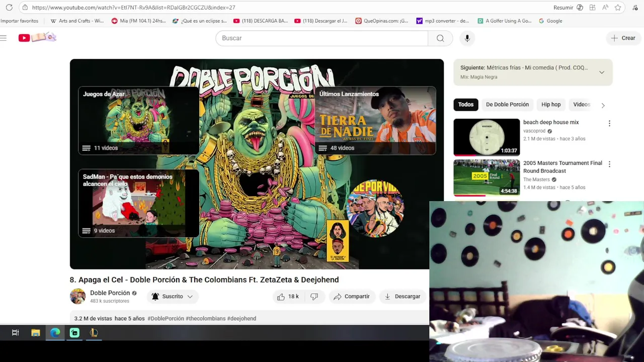This screenshot has height=362, width=644.
Task: Click the Descargar download button
Action: (x=402, y=297)
